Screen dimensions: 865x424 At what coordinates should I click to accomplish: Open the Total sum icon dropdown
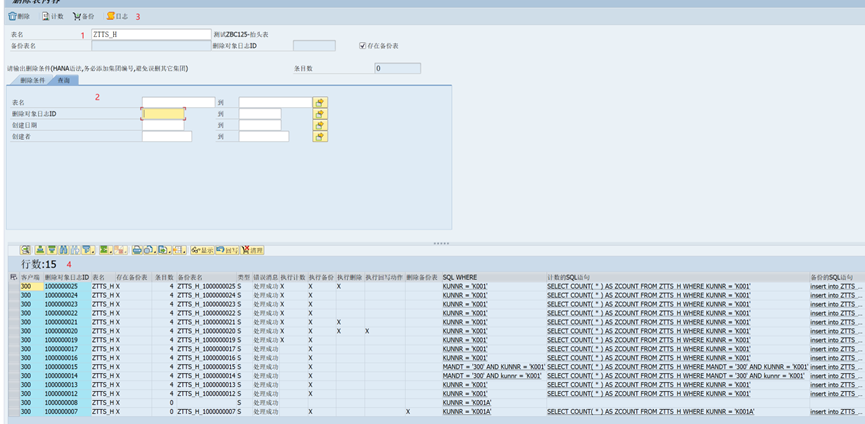[x=105, y=250]
